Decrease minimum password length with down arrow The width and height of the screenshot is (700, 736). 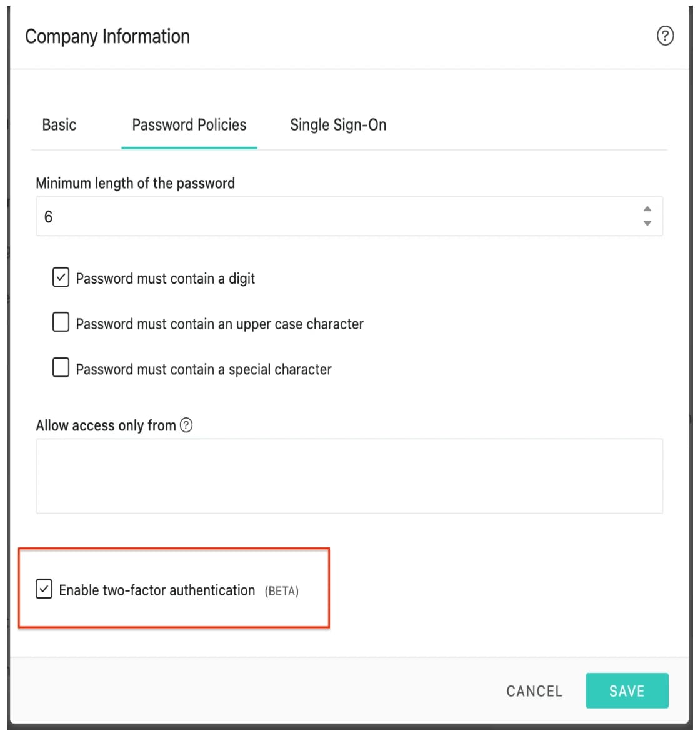[647, 224]
